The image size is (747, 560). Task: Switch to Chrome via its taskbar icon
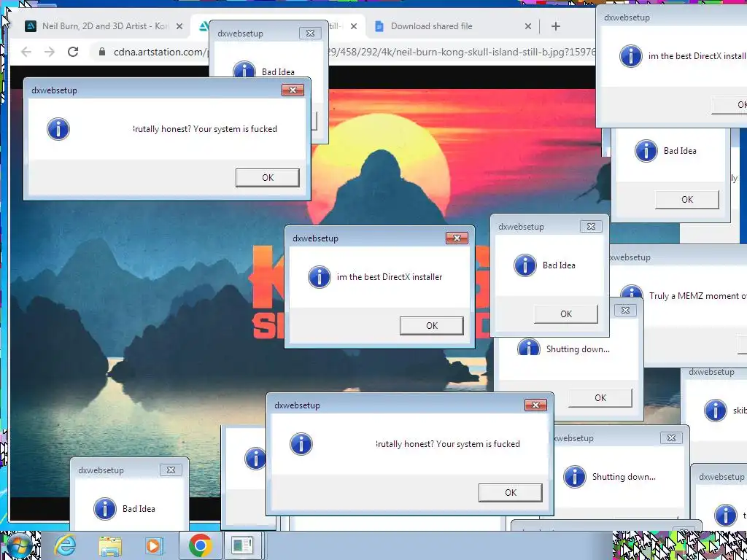200,545
